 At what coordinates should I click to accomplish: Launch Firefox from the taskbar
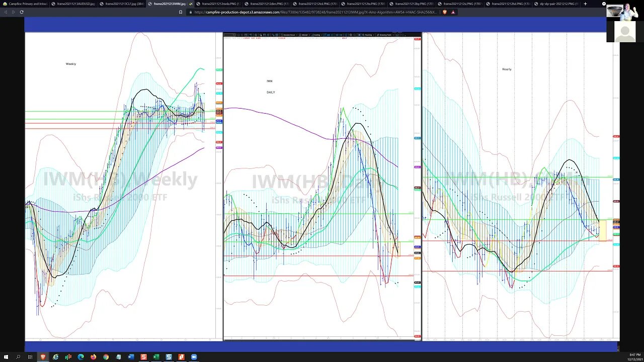[93, 357]
